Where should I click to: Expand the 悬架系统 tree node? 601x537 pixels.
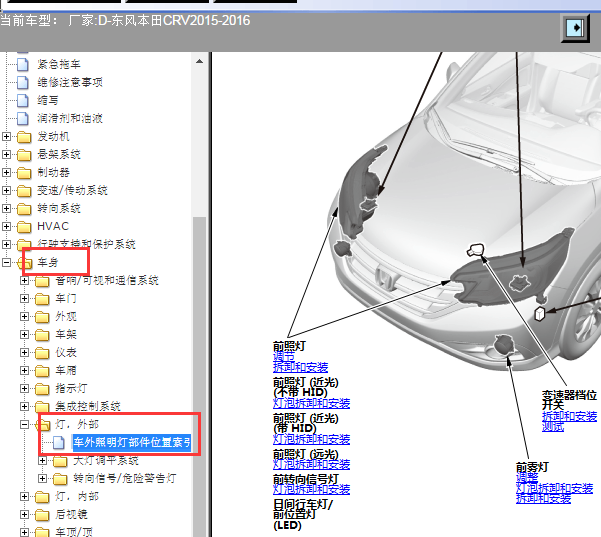click(7, 154)
